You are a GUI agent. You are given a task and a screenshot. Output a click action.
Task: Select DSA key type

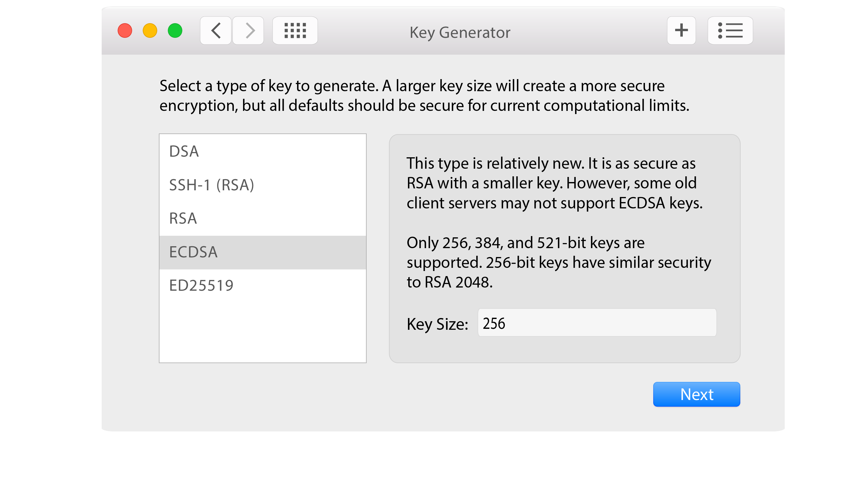click(x=262, y=151)
